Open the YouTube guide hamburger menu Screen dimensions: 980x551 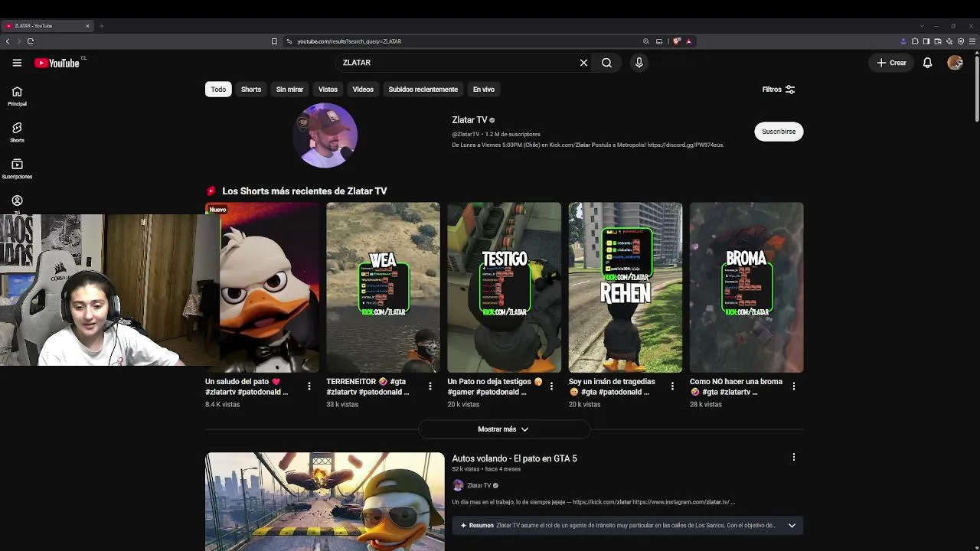[17, 63]
